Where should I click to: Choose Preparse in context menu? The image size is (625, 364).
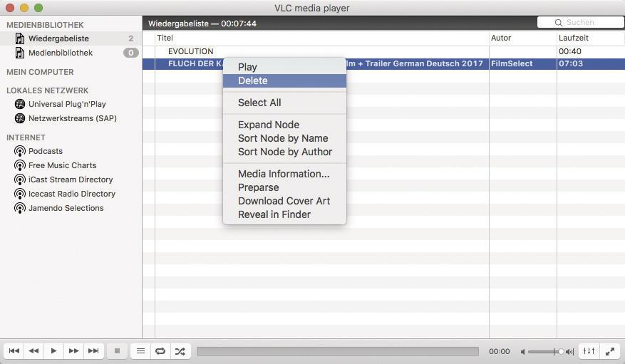[284, 187]
